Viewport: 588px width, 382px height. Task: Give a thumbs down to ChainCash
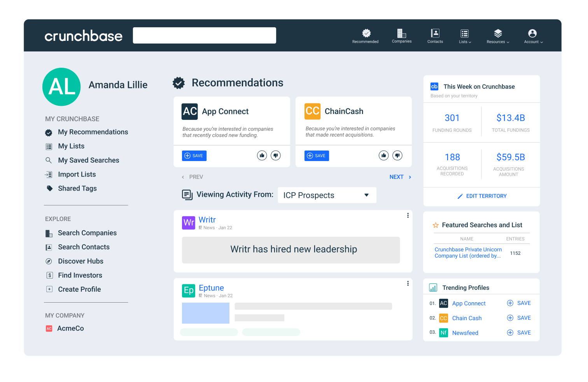(397, 155)
